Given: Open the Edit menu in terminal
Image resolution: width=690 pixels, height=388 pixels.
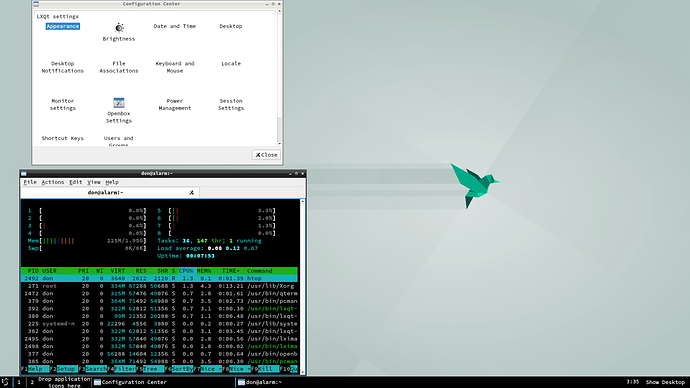Looking at the screenshot, I should click(x=76, y=182).
